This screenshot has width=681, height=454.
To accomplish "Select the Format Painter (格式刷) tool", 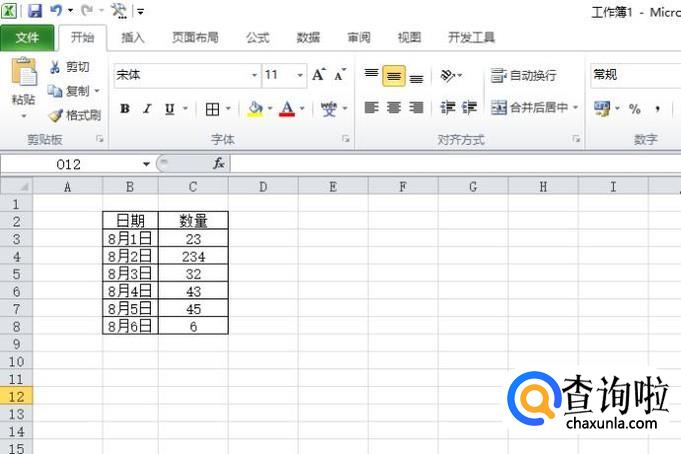I will tap(74, 115).
